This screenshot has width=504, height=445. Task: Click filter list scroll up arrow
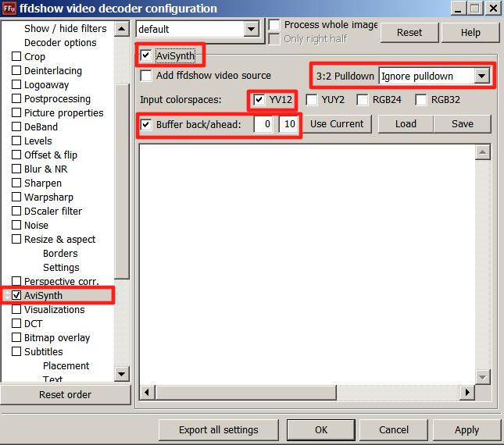click(x=122, y=29)
